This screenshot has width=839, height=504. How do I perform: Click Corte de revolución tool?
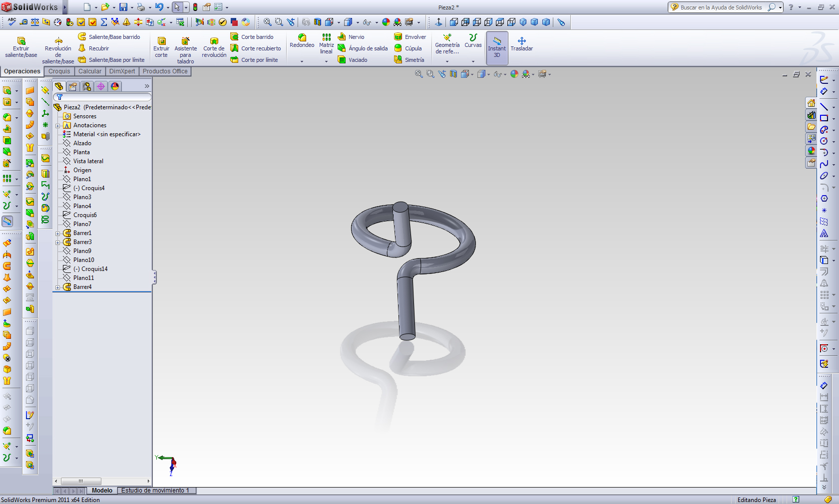point(214,47)
